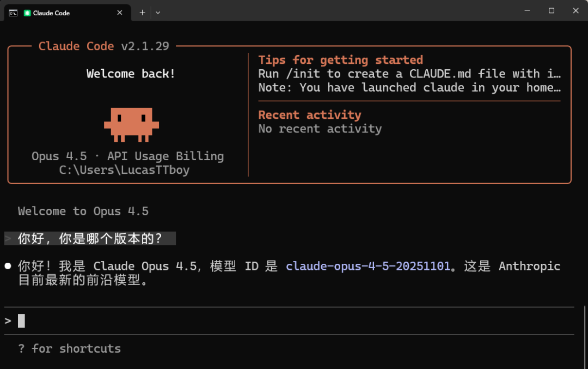The height and width of the screenshot is (369, 588).
Task: Minimize the terminal window
Action: 527,10
